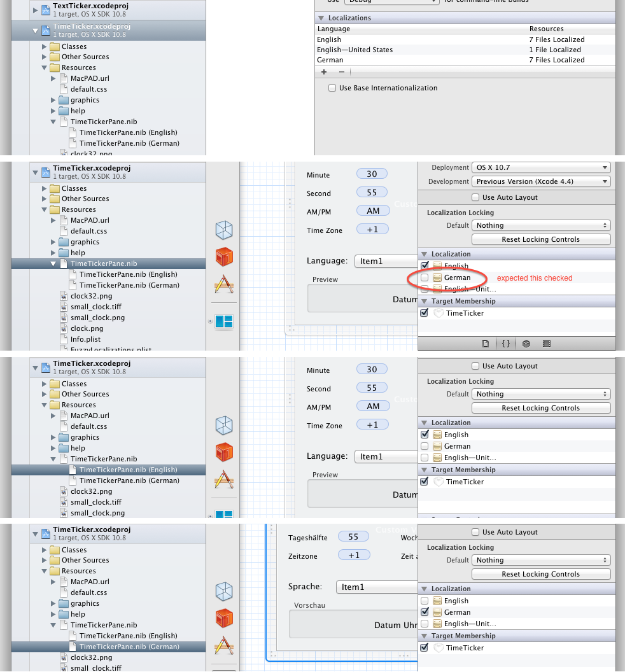Image resolution: width=625 pixels, height=672 pixels.
Task: Open the File Template library icon
Action: tap(485, 343)
